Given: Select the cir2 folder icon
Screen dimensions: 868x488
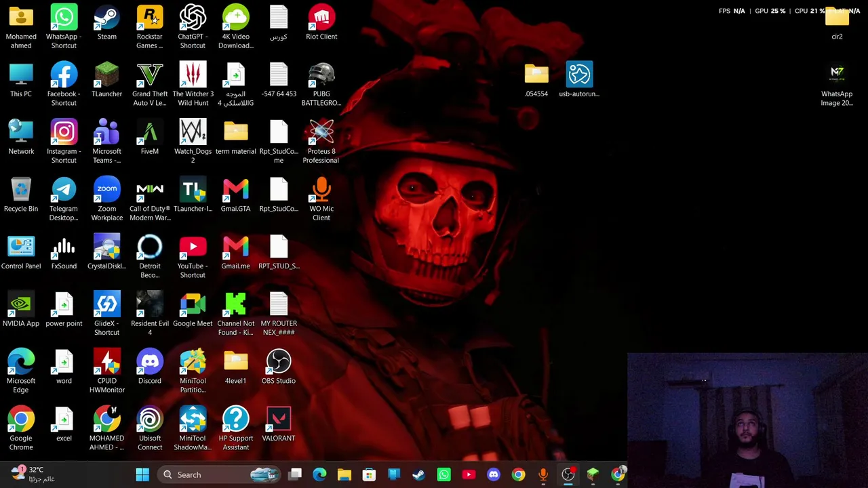Looking at the screenshot, I should (x=837, y=23).
